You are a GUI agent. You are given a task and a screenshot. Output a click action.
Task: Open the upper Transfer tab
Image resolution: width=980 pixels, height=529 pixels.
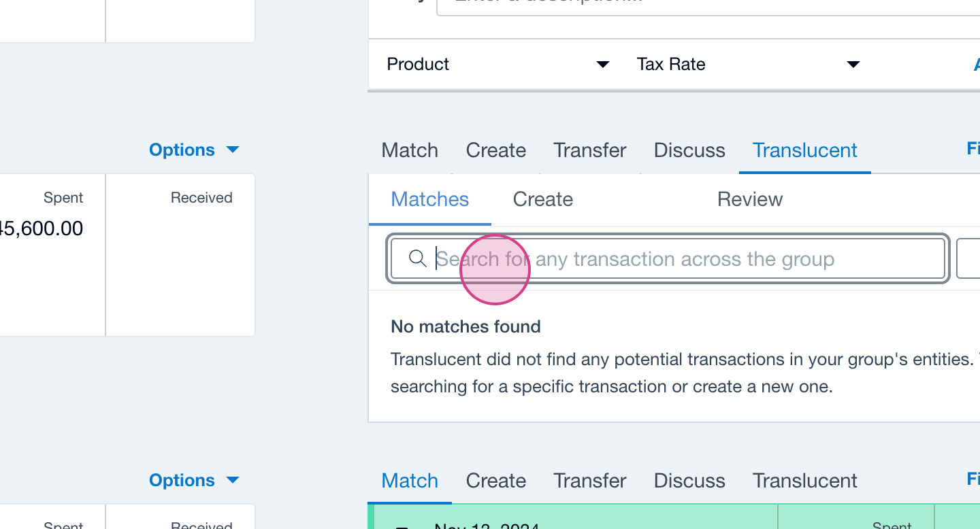click(589, 150)
